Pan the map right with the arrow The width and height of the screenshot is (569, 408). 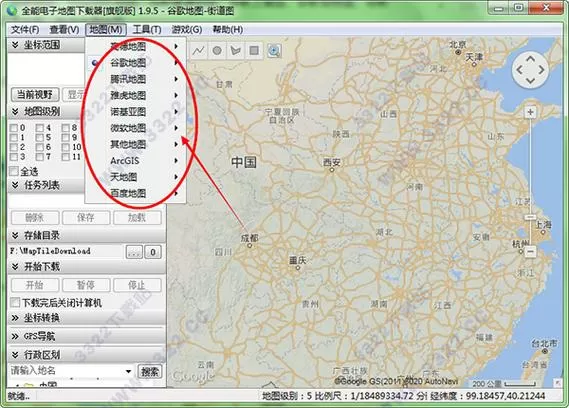pos(541,69)
